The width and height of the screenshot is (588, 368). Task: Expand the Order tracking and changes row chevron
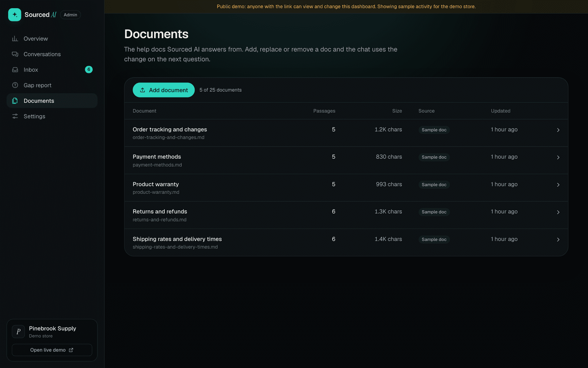(558, 130)
